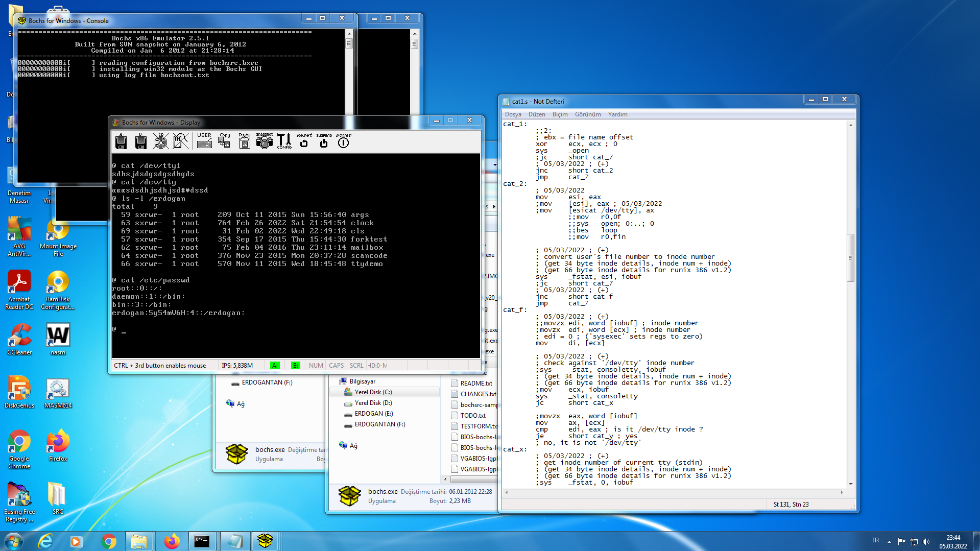The width and height of the screenshot is (980, 551).
Task: Click the Power icon in Bochs toolbar
Action: point(344,141)
